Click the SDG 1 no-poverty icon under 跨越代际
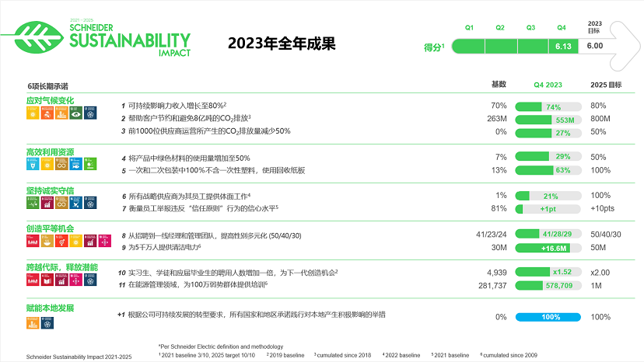This screenshot has height=362, width=644. 33,280
